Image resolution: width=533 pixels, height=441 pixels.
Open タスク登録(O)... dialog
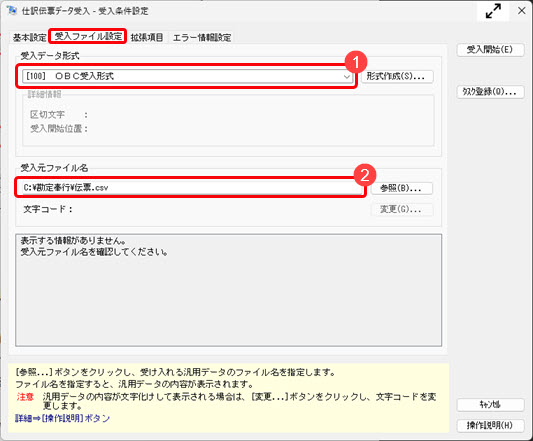[490, 91]
